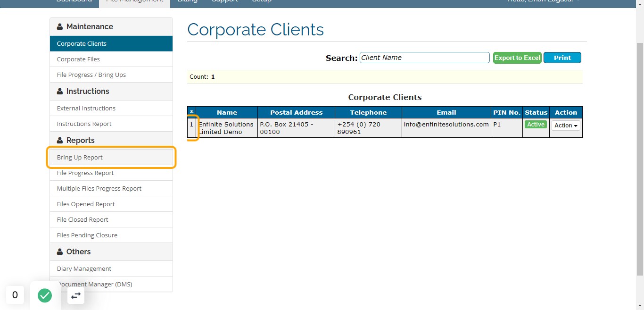This screenshot has width=644, height=310.
Task: Click the Maintenance section header
Action: (111, 27)
